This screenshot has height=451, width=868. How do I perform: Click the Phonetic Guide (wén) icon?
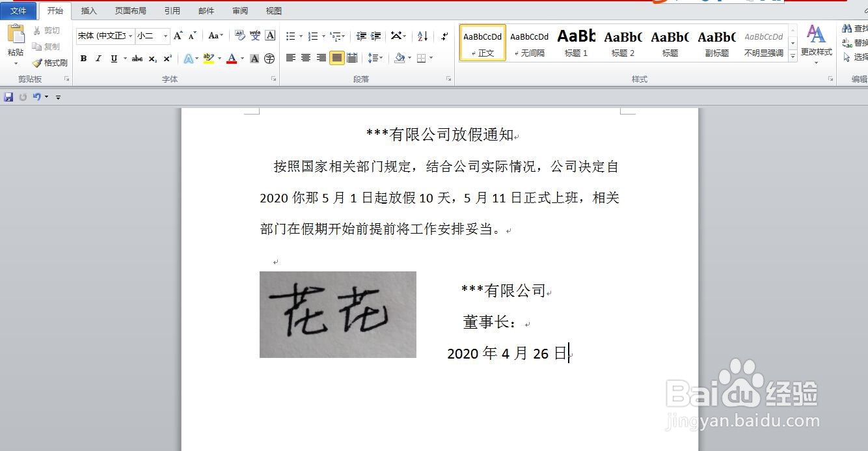[255, 36]
